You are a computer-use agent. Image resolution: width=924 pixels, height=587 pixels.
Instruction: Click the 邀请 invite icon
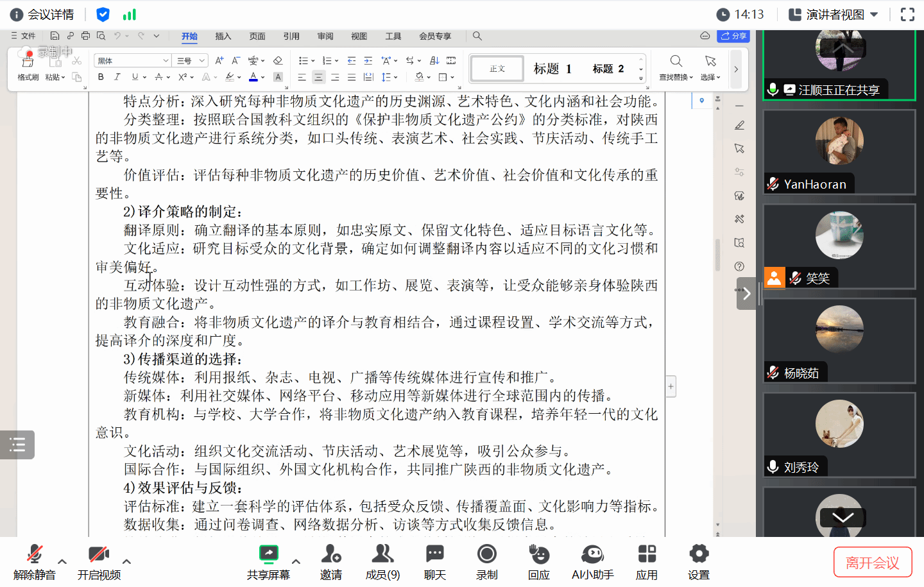tap(330, 561)
